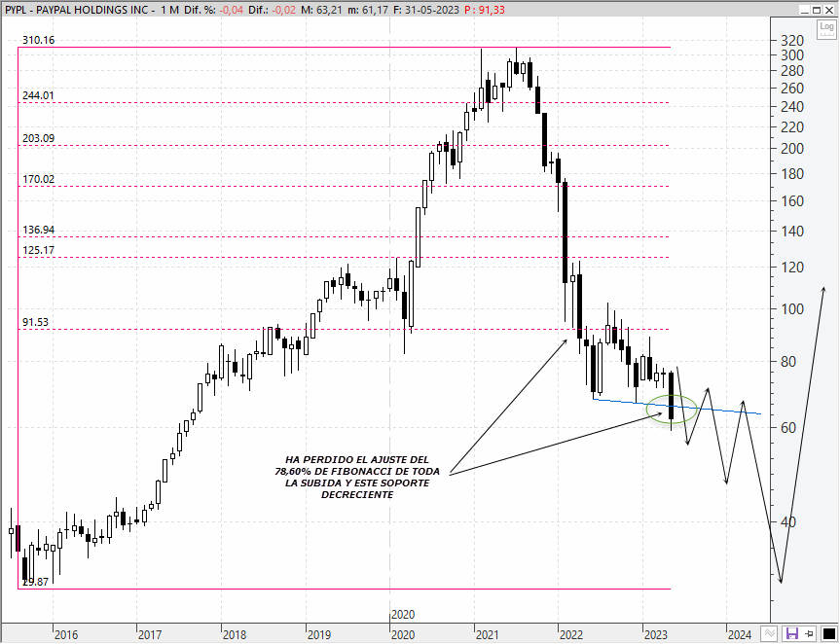Click the 200 price axis label
This screenshot has width=840, height=644.
click(793, 149)
